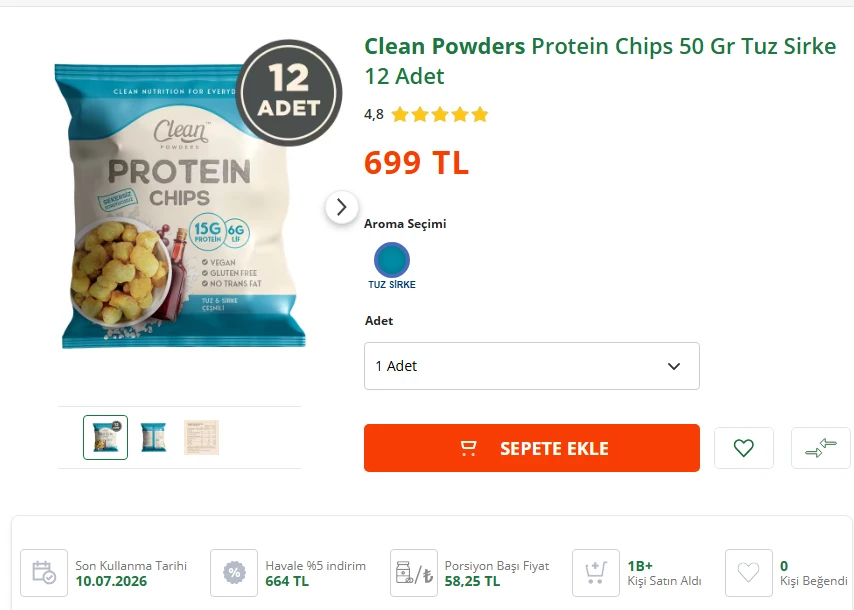Screen dimensions: 854x610
Task: Click the Havale %5 indirim percent icon
Action: pos(234,572)
